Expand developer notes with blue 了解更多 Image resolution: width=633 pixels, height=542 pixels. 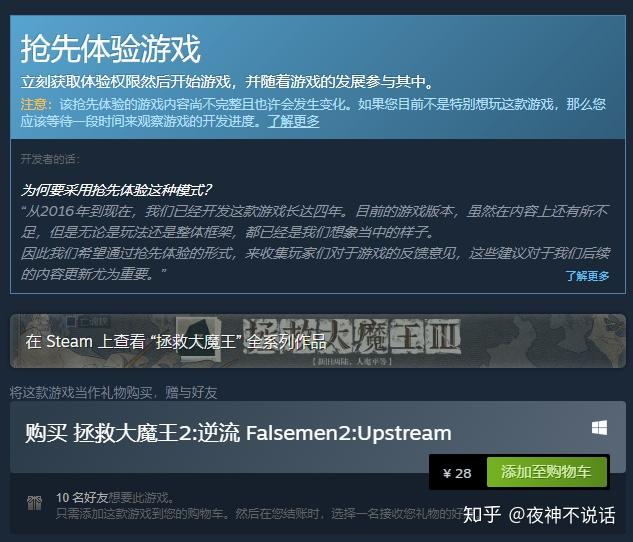pyautogui.click(x=587, y=276)
